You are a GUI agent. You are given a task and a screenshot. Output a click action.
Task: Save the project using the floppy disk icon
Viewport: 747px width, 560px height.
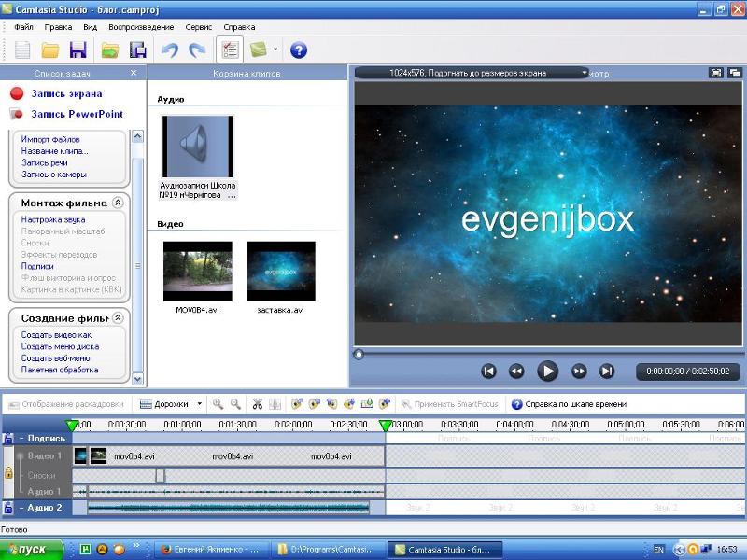coord(78,50)
